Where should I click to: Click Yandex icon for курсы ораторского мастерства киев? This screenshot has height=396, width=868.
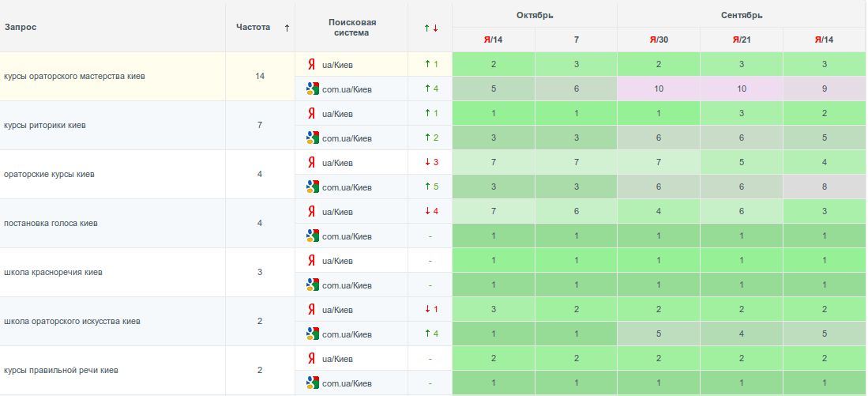[312, 64]
